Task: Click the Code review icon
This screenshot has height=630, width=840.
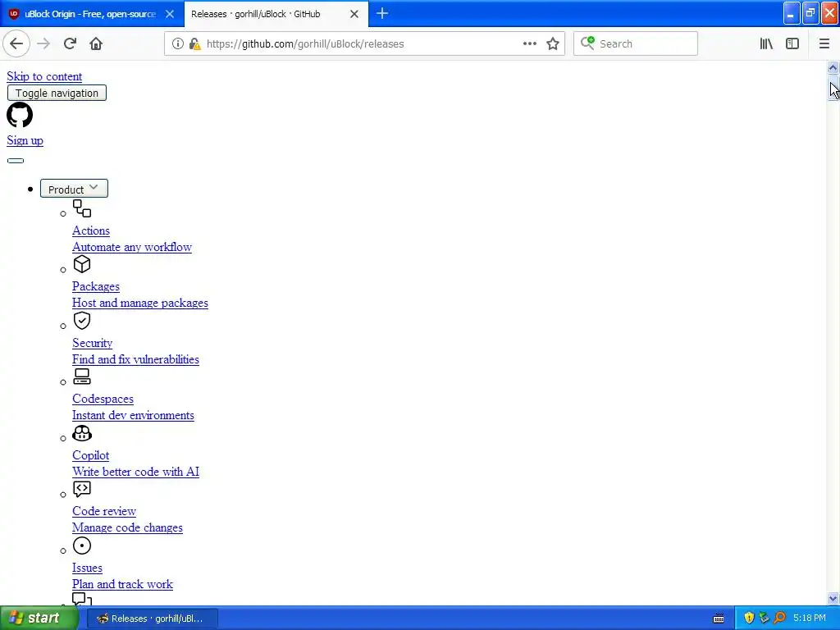Action: [82, 489]
